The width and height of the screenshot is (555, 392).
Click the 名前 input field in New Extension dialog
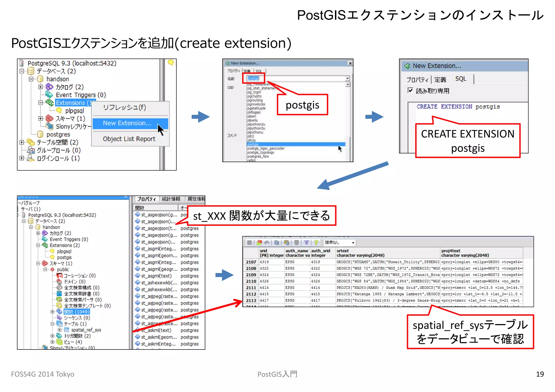click(296, 79)
